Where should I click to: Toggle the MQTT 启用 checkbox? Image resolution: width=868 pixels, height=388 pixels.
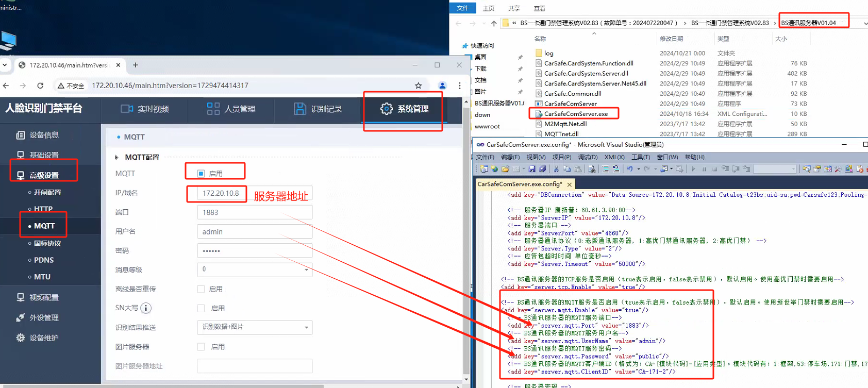click(201, 174)
